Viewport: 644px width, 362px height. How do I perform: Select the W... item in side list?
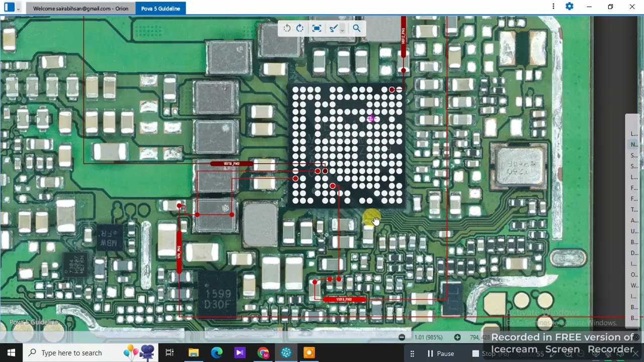click(x=634, y=286)
